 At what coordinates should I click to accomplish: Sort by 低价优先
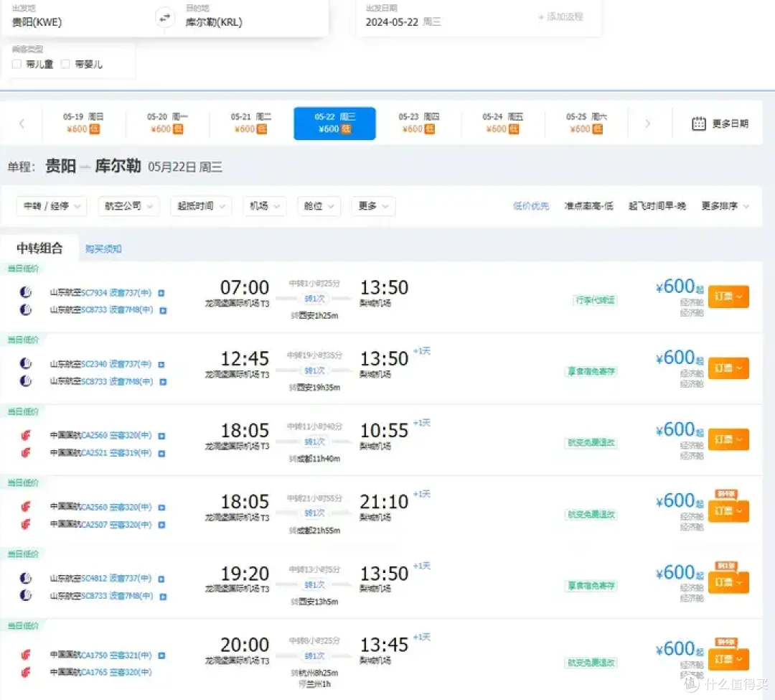point(531,206)
